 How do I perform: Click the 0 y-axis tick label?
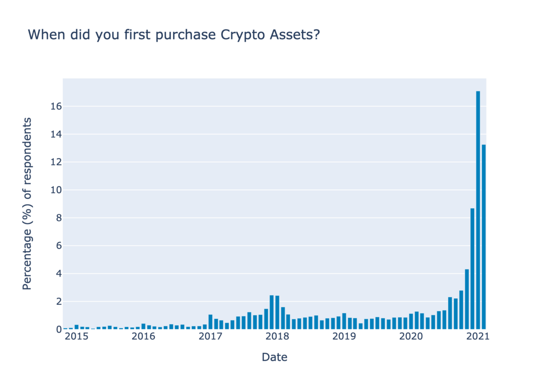click(x=59, y=330)
